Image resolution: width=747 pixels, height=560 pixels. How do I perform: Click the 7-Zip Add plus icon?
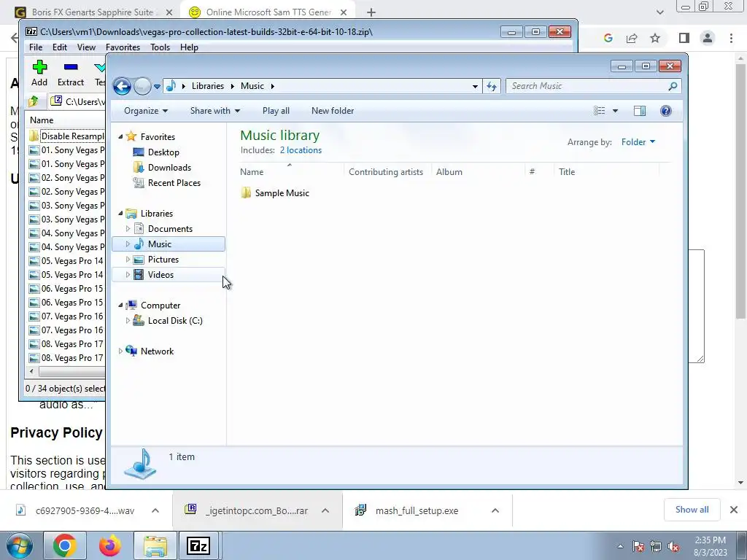click(39, 67)
